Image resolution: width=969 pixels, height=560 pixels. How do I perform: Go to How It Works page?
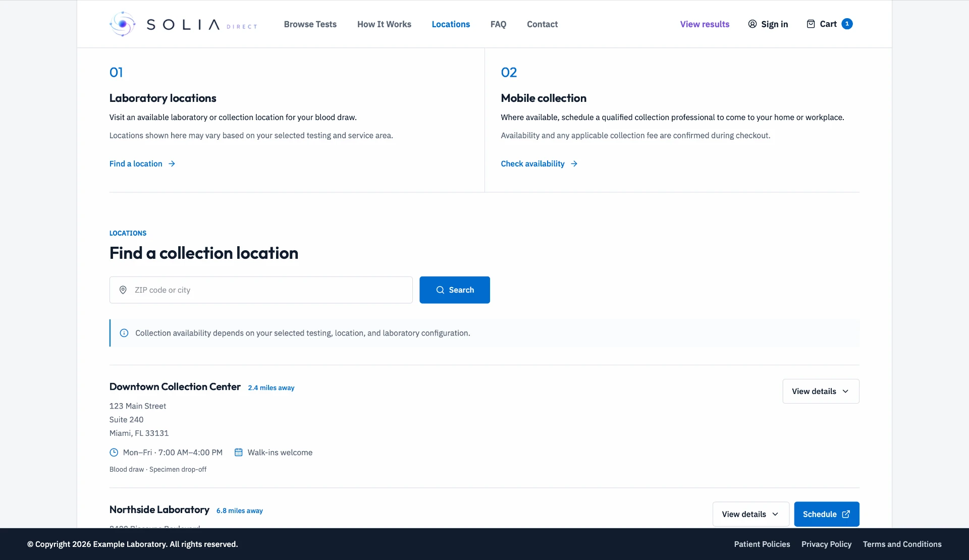coord(384,24)
